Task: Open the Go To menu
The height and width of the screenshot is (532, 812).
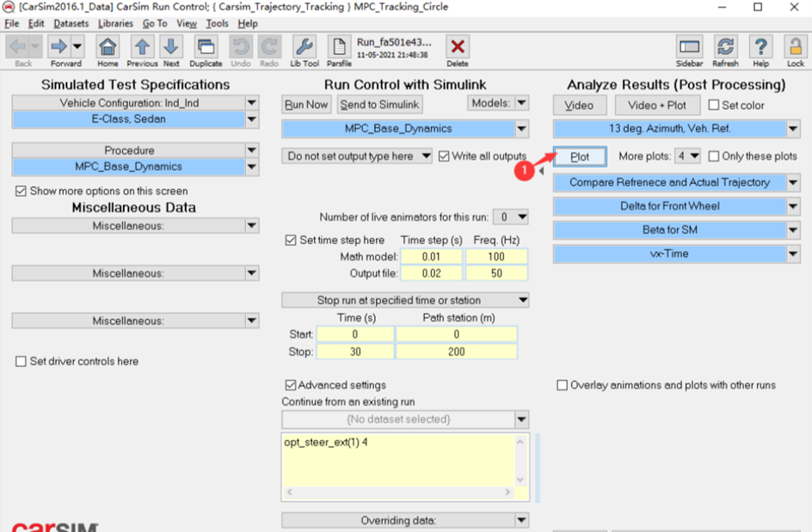Action: pyautogui.click(x=155, y=23)
